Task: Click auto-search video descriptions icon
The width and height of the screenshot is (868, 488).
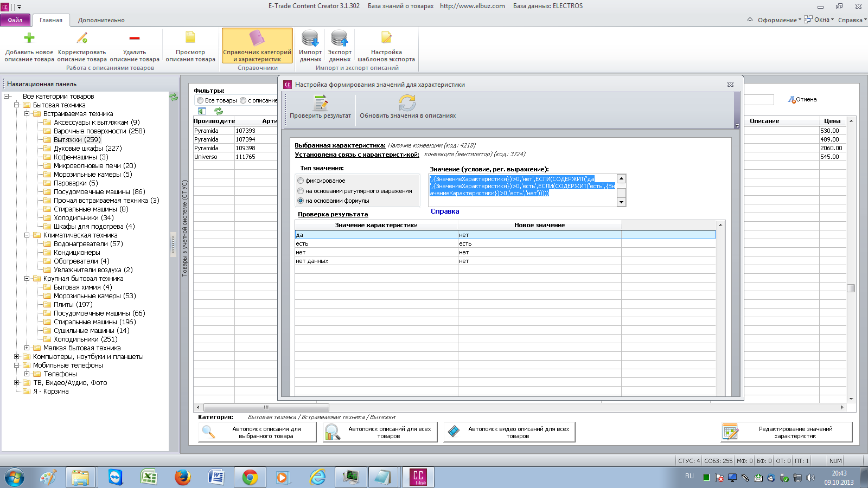Action: pyautogui.click(x=454, y=432)
